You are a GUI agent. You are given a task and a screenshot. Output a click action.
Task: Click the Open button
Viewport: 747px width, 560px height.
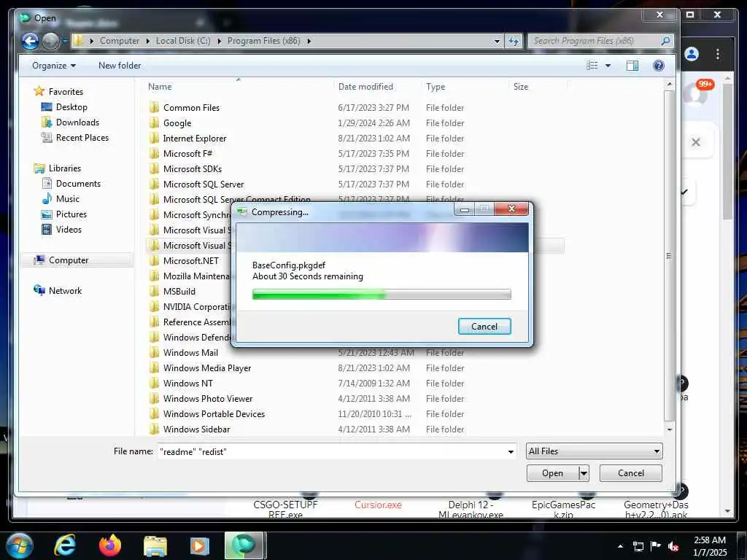[552, 472]
